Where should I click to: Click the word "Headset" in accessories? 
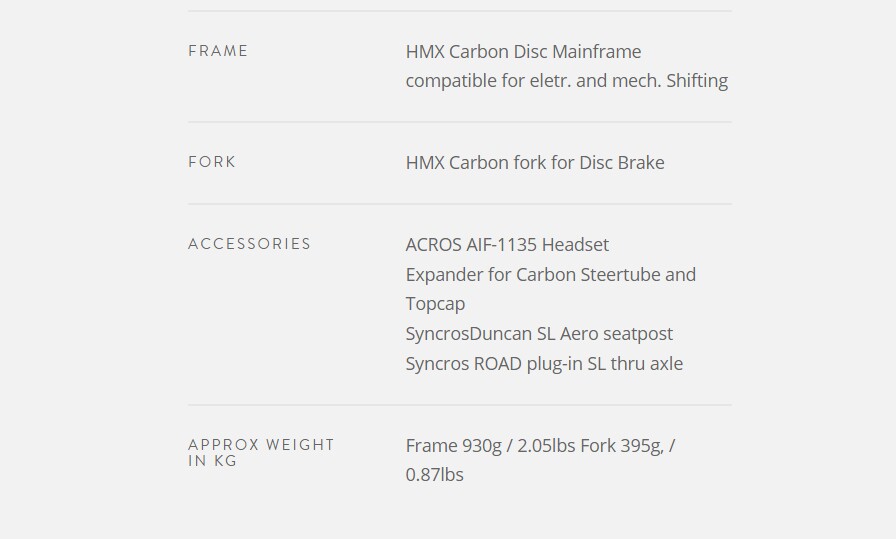coord(575,245)
